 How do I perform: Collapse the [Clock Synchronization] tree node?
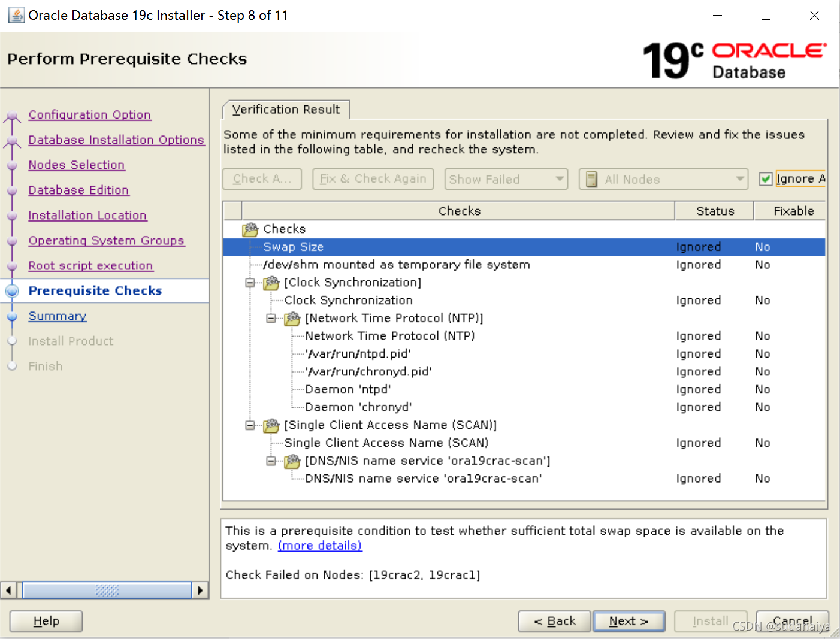[x=250, y=283]
